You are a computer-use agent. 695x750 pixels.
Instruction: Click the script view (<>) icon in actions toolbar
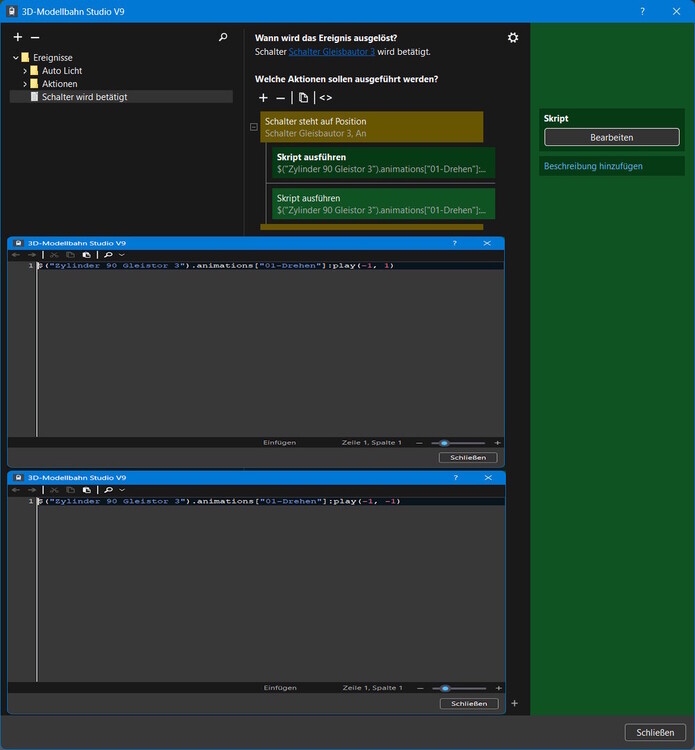pyautogui.click(x=326, y=98)
